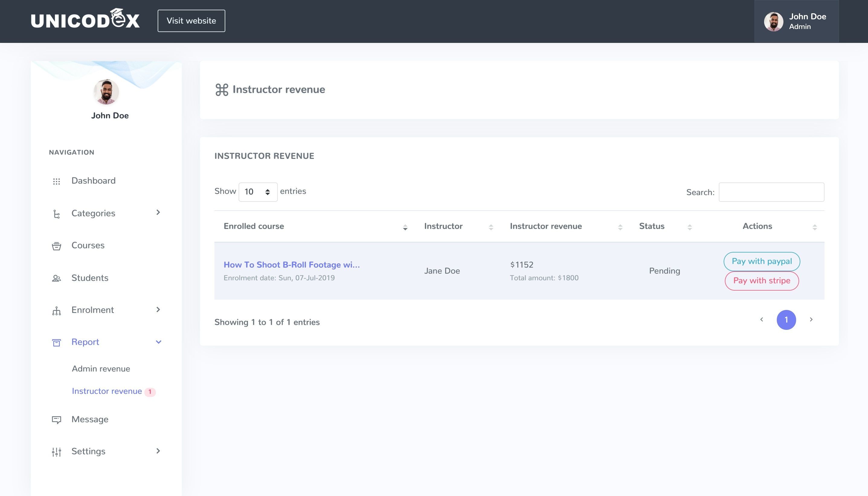Select Instructor revenue sidebar item
The height and width of the screenshot is (496, 868).
(107, 391)
